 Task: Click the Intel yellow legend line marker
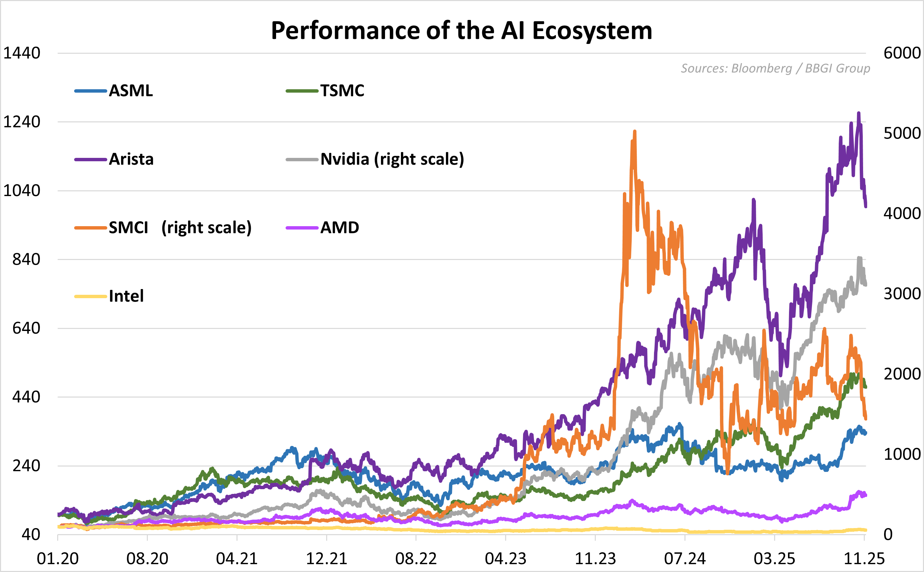90,296
